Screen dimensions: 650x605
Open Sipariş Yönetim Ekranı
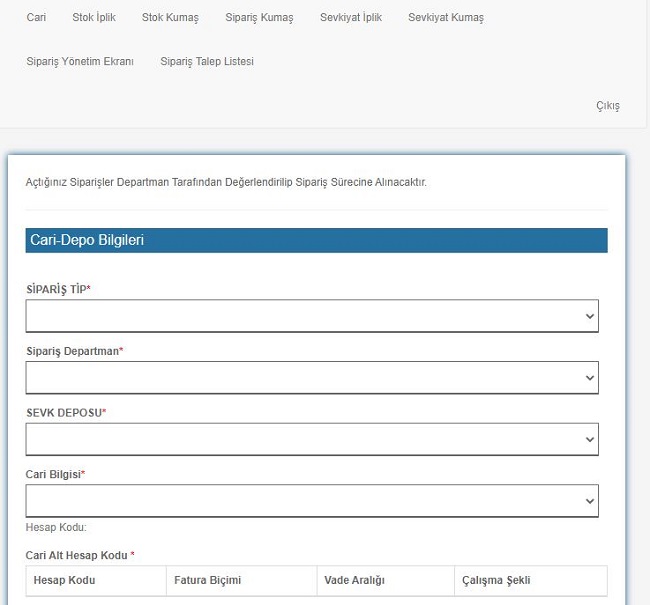[80, 61]
